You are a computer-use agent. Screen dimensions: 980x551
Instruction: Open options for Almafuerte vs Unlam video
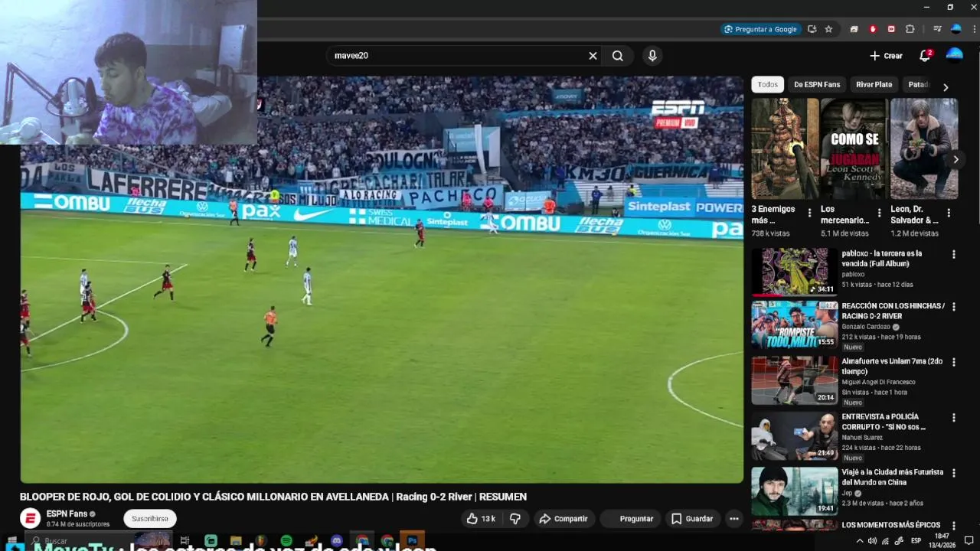[x=954, y=362]
